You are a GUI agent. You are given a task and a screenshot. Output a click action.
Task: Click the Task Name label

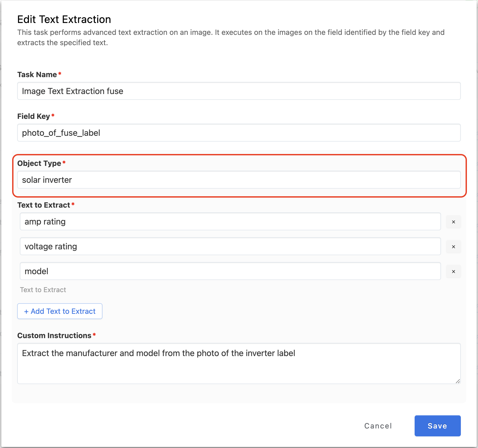click(x=37, y=74)
